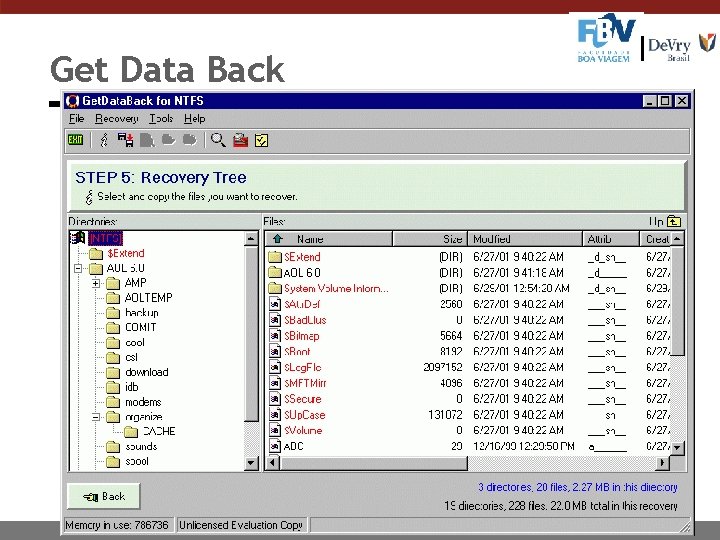The width and height of the screenshot is (720, 540).
Task: Click the $Volume file icon
Action: (x=275, y=430)
